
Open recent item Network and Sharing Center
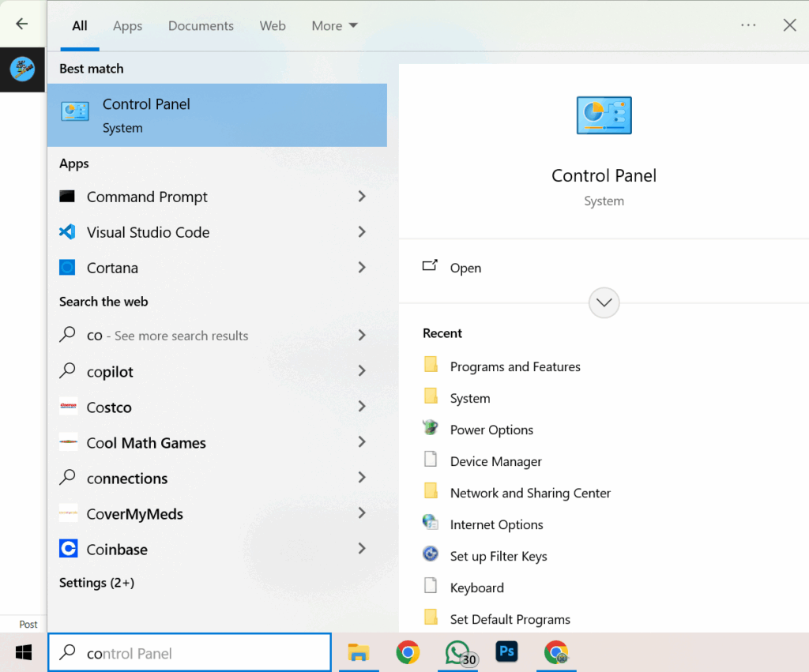click(530, 493)
